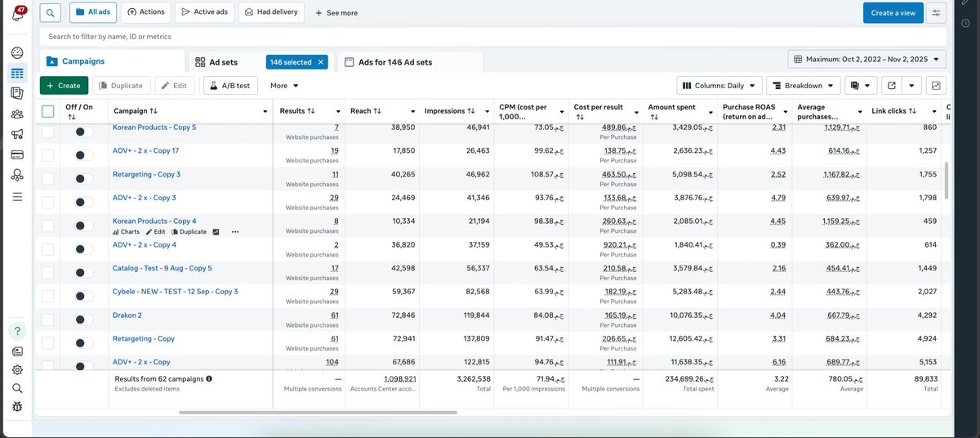Open the filter settings sliders icon

point(936,13)
